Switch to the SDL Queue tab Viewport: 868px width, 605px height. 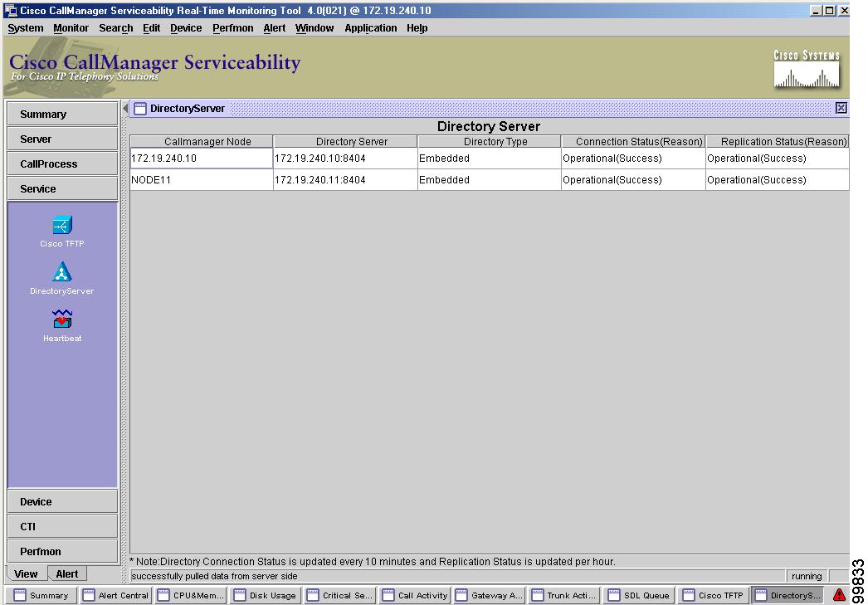[x=640, y=596]
